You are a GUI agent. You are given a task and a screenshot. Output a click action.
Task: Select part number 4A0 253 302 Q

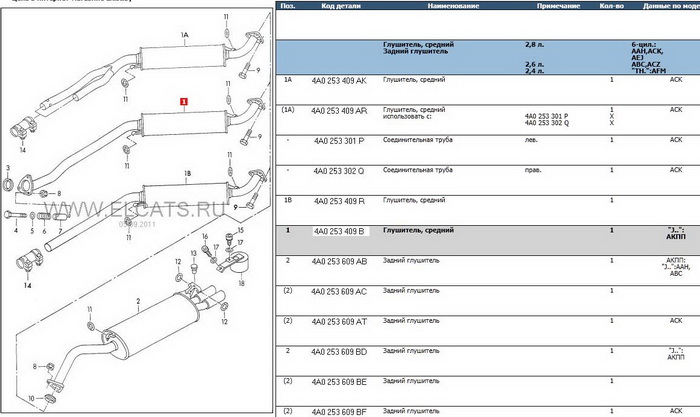(x=340, y=170)
